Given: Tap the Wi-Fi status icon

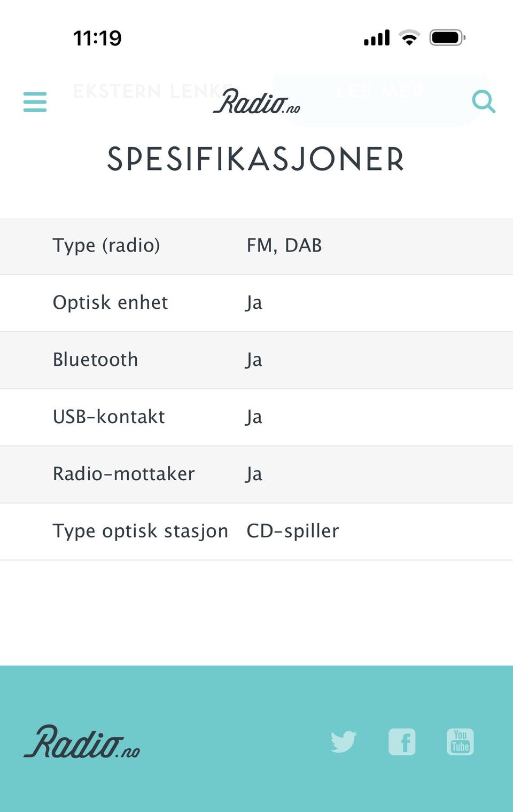Looking at the screenshot, I should (x=409, y=38).
